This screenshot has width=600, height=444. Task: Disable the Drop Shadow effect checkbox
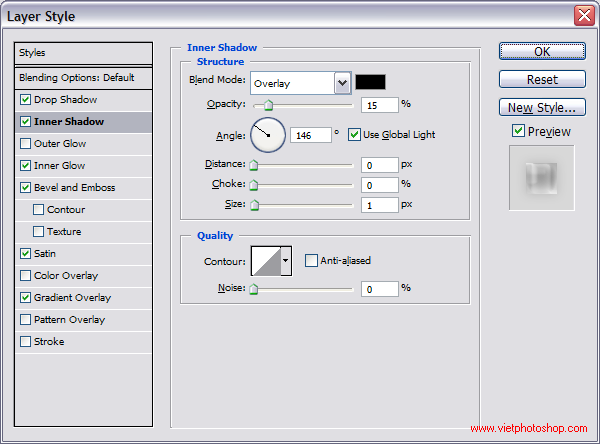coord(25,100)
